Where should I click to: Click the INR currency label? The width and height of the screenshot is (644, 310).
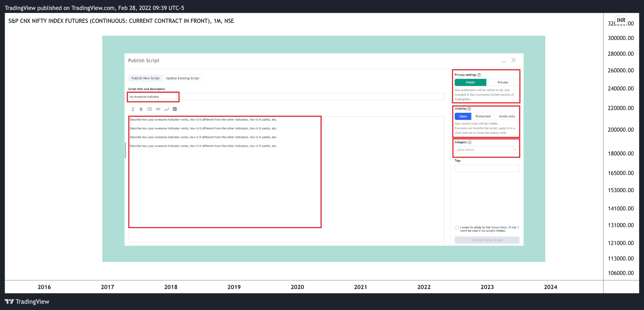click(621, 20)
